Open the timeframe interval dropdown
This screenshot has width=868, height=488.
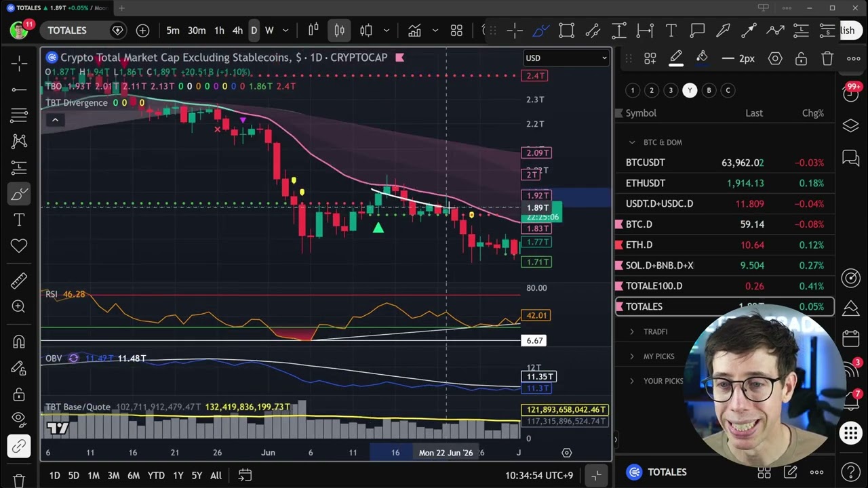coord(285,30)
